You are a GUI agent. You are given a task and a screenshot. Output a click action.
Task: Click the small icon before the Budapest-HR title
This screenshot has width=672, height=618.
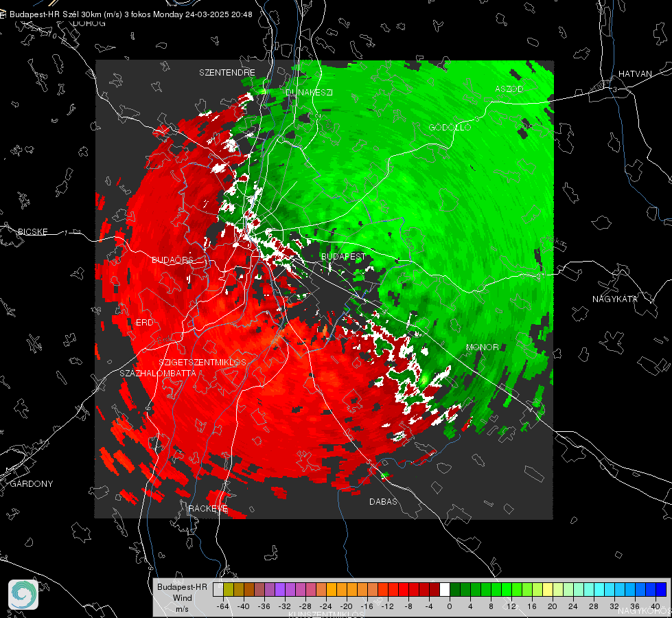3,14
